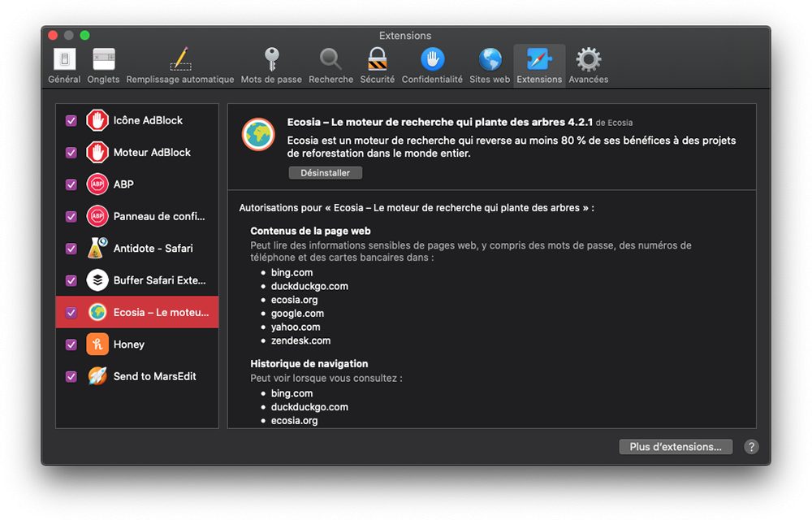Click the Plus d'extensions... button
Image resolution: width=812 pixels, height=520 pixels.
pyautogui.click(x=676, y=447)
